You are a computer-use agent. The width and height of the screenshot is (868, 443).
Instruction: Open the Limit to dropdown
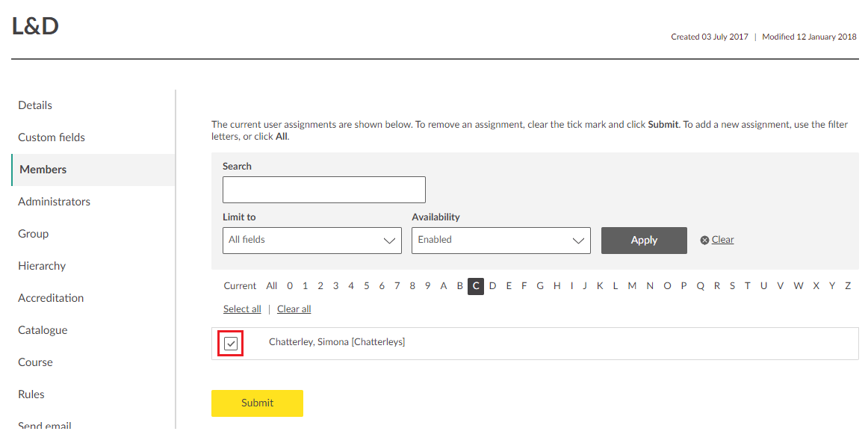(312, 241)
